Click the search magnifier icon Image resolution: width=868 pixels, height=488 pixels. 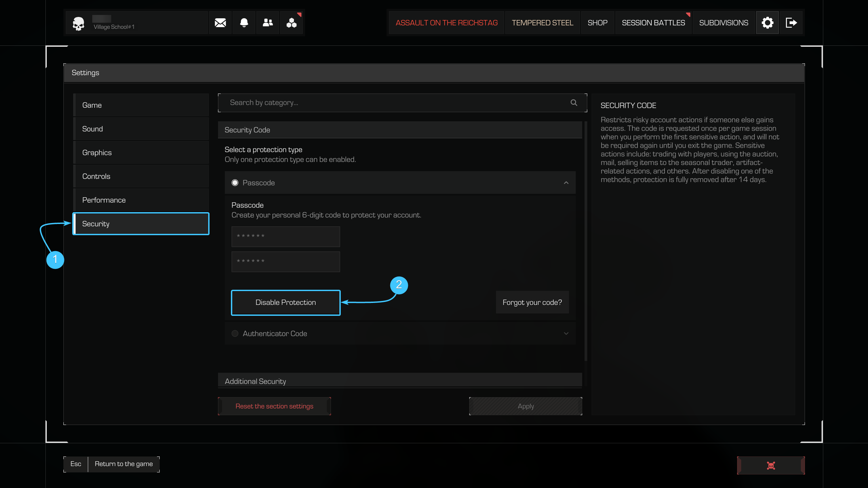(574, 103)
